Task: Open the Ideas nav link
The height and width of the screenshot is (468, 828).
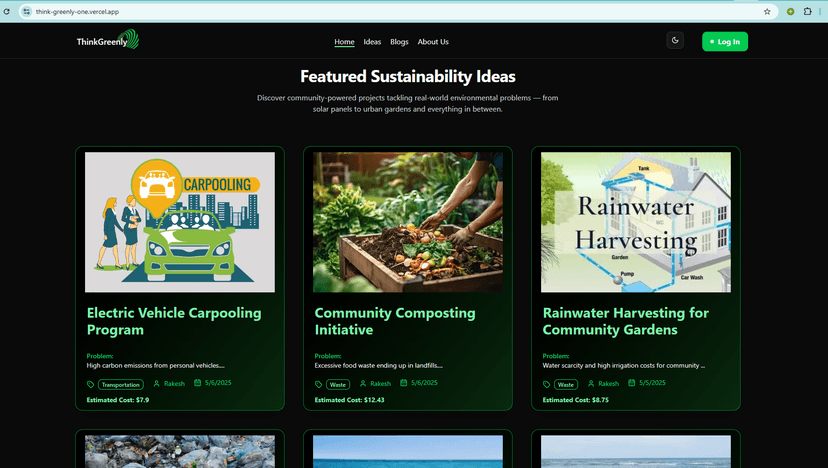Action: coord(372,42)
